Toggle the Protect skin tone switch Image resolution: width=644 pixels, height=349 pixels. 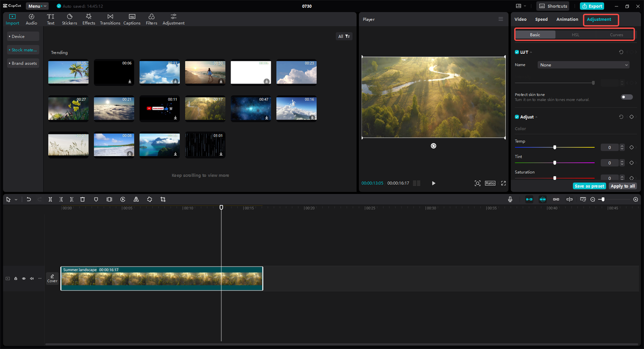tap(626, 97)
